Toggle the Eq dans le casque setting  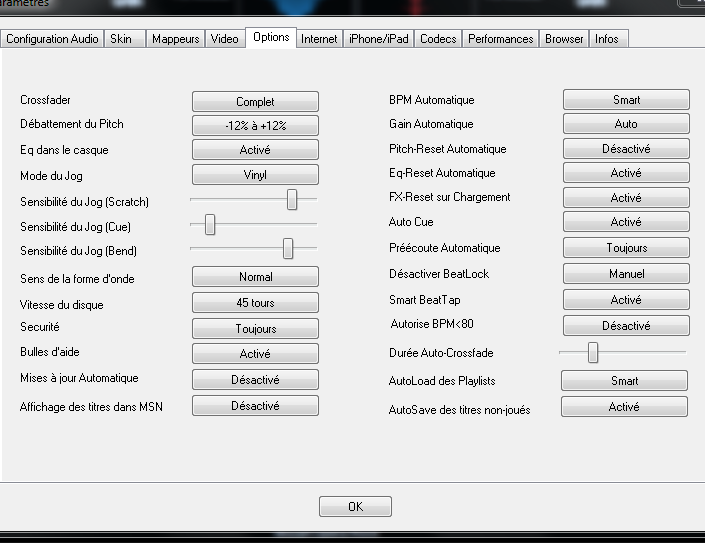click(255, 150)
